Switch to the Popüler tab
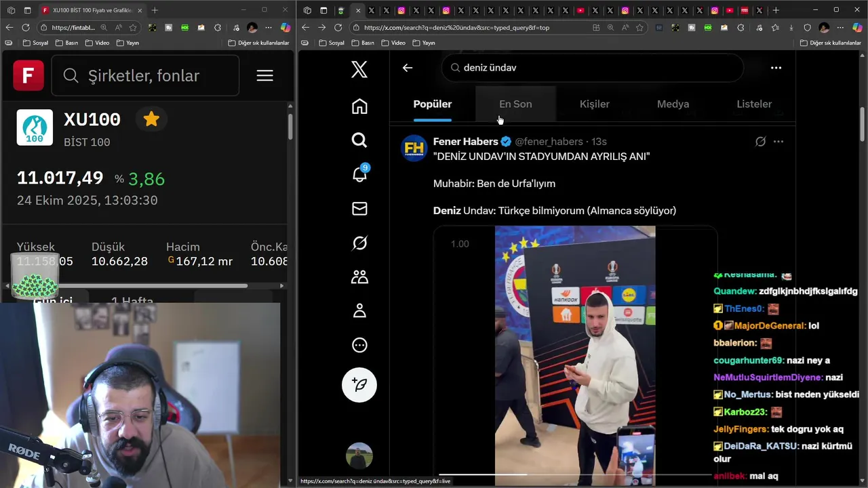Viewport: 868px width, 488px height. point(433,104)
